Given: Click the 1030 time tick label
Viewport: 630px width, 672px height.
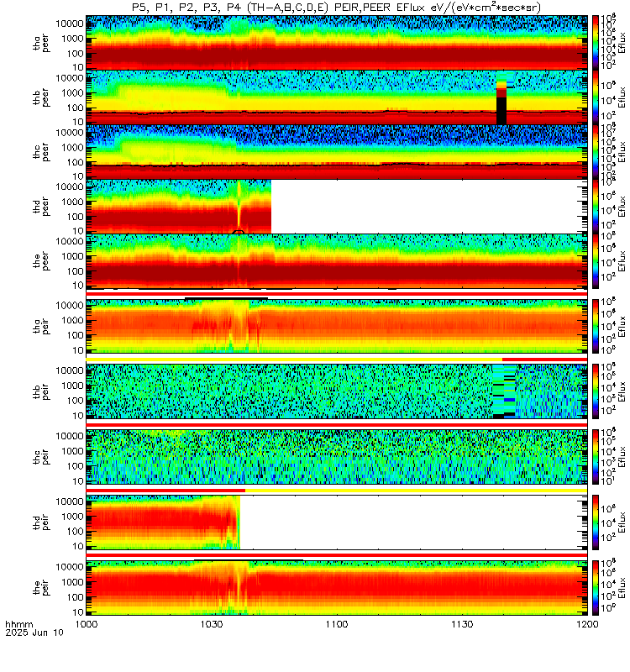Looking at the screenshot, I should (212, 624).
